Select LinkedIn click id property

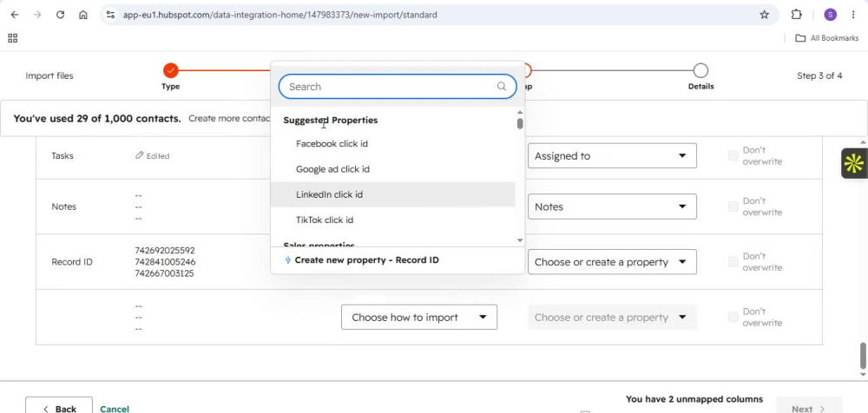(x=392, y=194)
